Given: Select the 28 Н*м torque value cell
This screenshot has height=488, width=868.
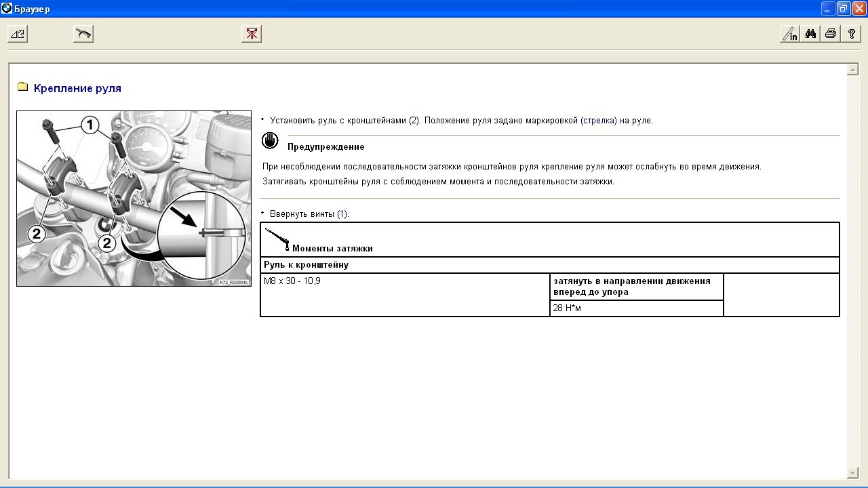Looking at the screenshot, I should (636, 308).
